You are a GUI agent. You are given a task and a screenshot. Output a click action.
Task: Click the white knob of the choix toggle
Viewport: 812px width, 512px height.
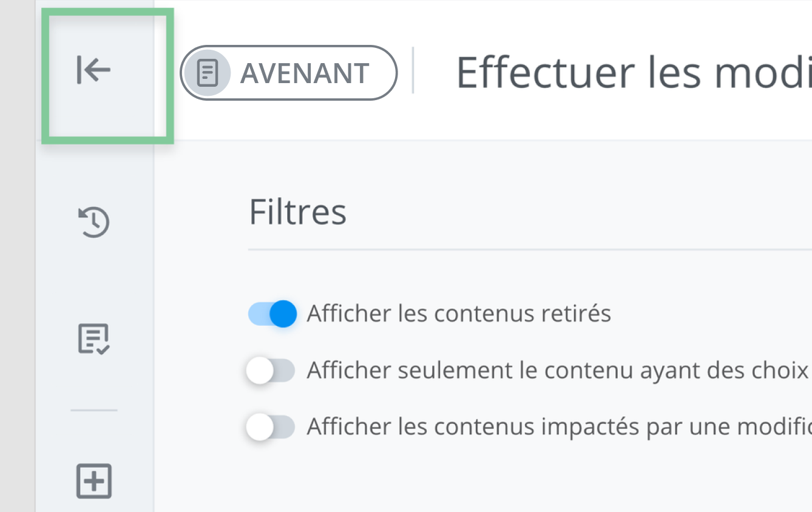point(260,371)
